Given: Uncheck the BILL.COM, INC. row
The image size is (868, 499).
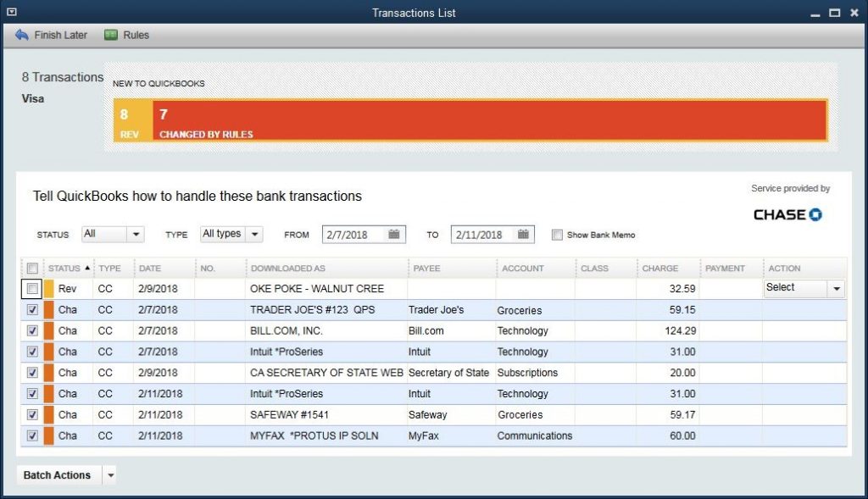Looking at the screenshot, I should (33, 330).
